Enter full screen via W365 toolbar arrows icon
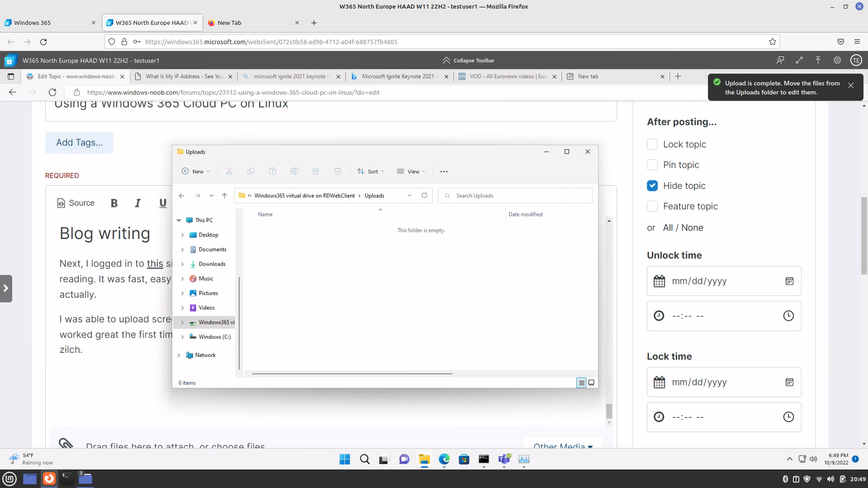 799,60
